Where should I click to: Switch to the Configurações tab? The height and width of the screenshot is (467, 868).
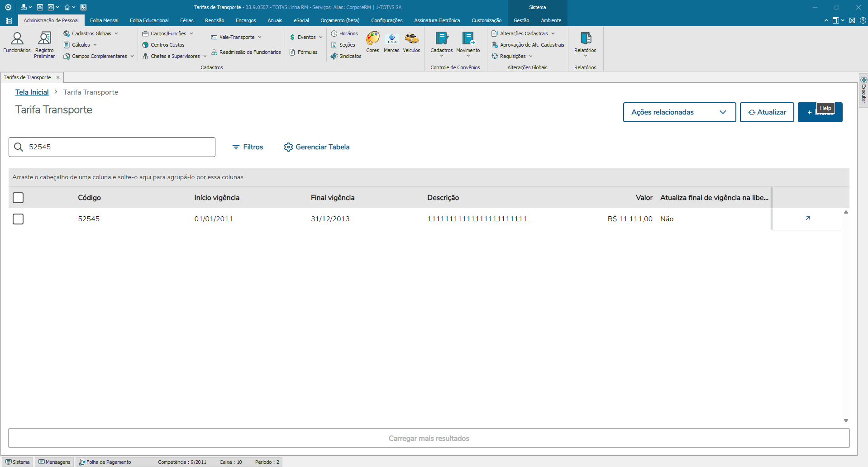tap(386, 20)
